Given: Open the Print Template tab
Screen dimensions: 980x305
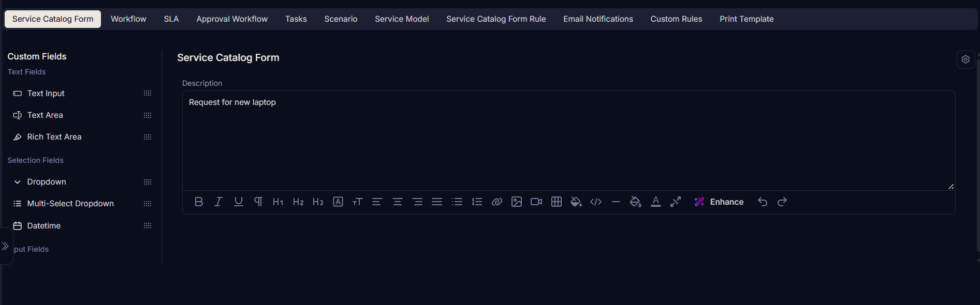Looking at the screenshot, I should coord(747,19).
